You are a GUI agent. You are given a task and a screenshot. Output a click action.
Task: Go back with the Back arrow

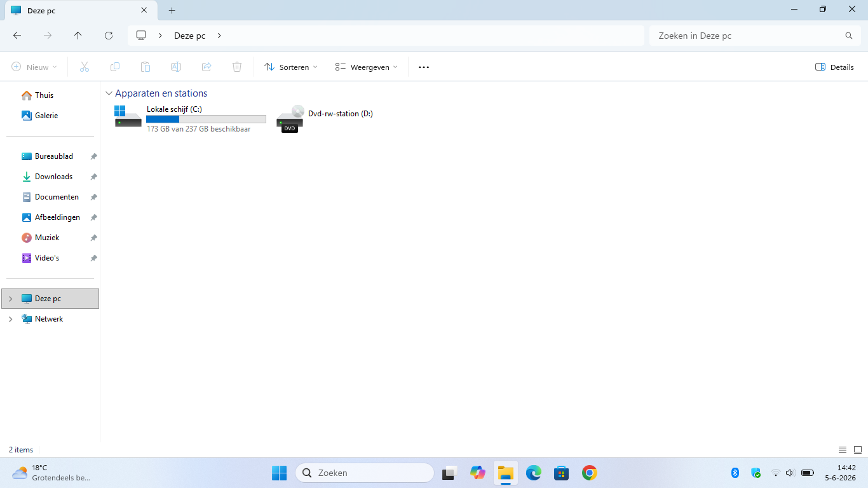point(17,36)
